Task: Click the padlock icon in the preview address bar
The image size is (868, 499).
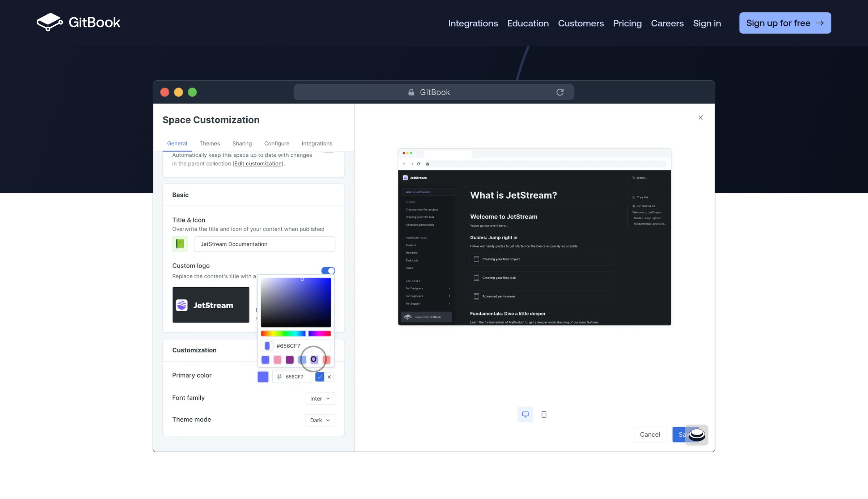Action: pos(427,164)
